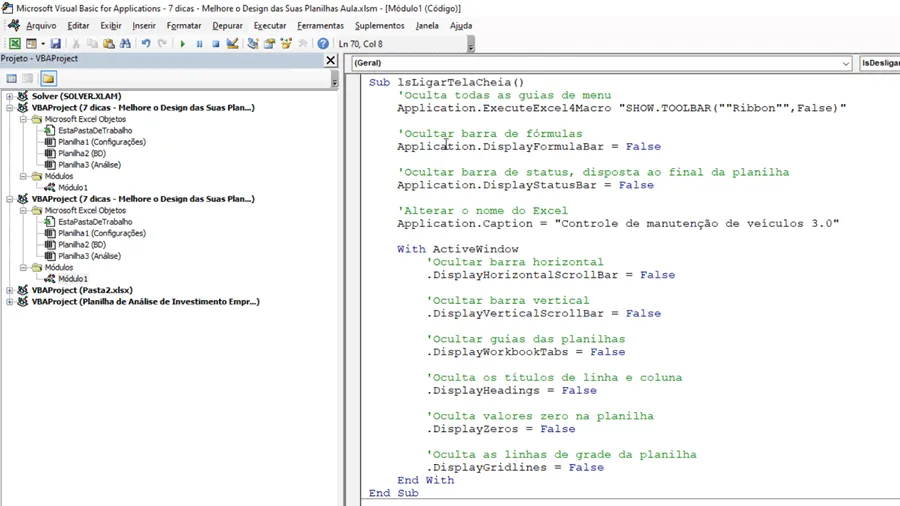Open the Ajuda menu
The image size is (900, 506).
pyautogui.click(x=461, y=26)
